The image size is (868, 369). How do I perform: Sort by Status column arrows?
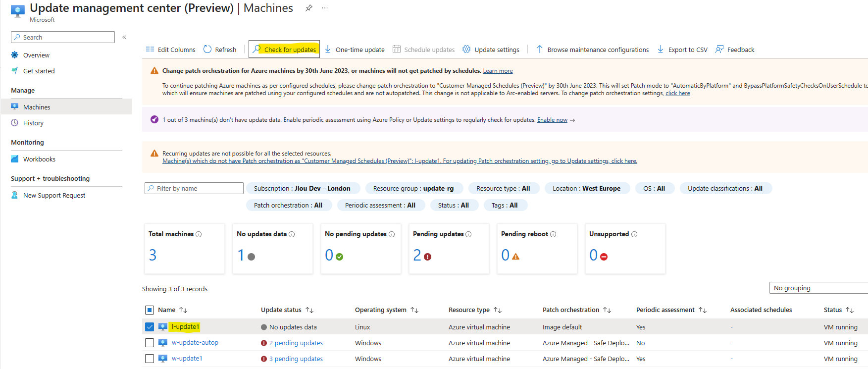click(x=850, y=310)
